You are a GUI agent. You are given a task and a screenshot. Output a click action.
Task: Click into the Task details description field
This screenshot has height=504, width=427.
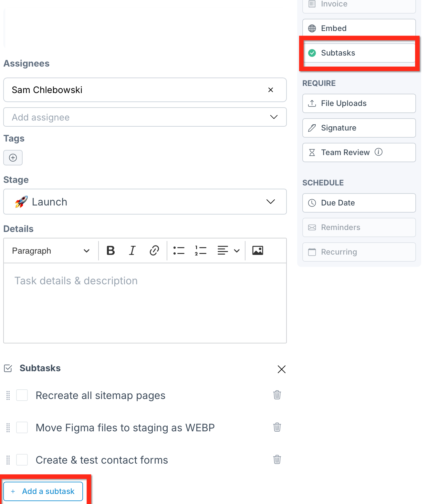(145, 303)
